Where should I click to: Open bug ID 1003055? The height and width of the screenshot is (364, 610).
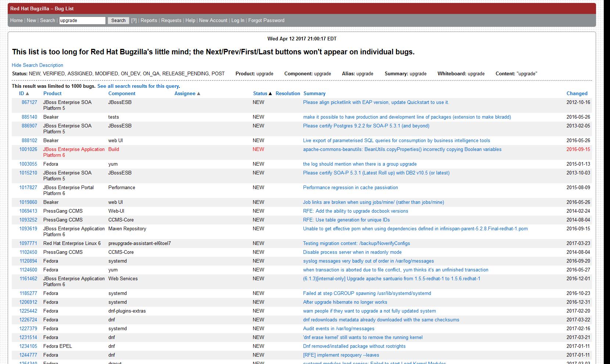point(28,164)
